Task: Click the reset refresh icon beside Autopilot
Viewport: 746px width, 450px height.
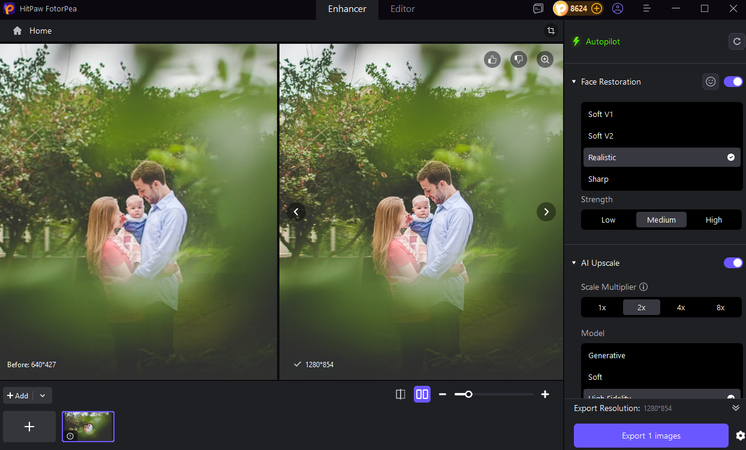Action: (736, 41)
